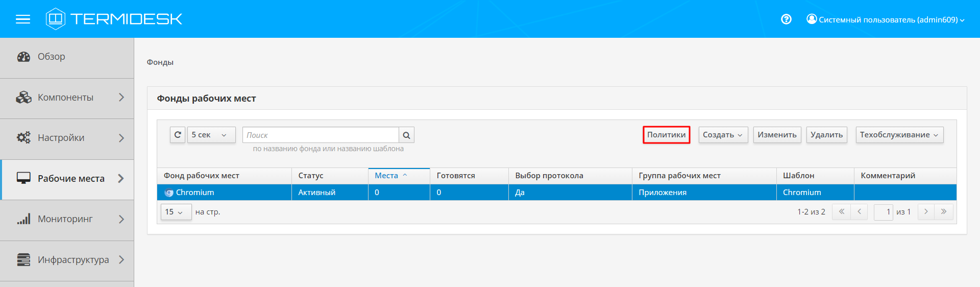Go to the first page of results
980x287 pixels.
[x=841, y=212]
